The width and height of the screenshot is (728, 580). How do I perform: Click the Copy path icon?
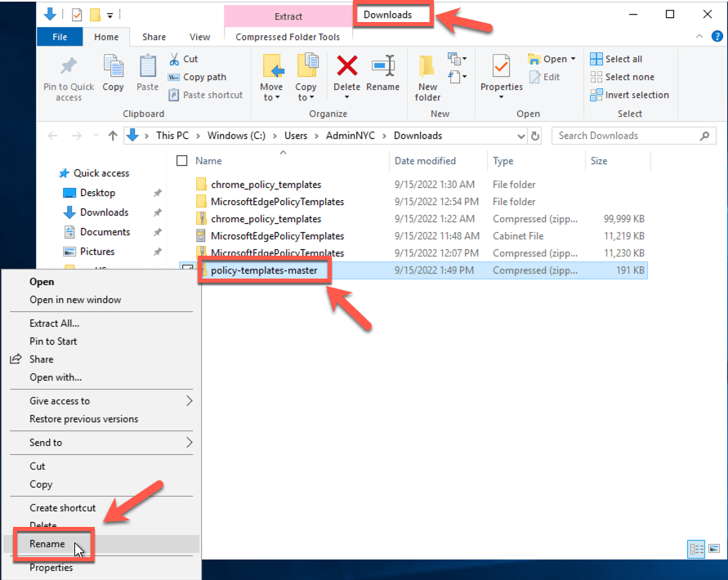pyautogui.click(x=196, y=76)
